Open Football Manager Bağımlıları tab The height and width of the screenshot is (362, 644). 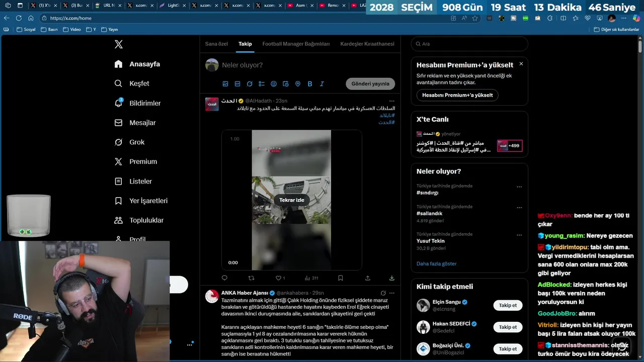(296, 44)
